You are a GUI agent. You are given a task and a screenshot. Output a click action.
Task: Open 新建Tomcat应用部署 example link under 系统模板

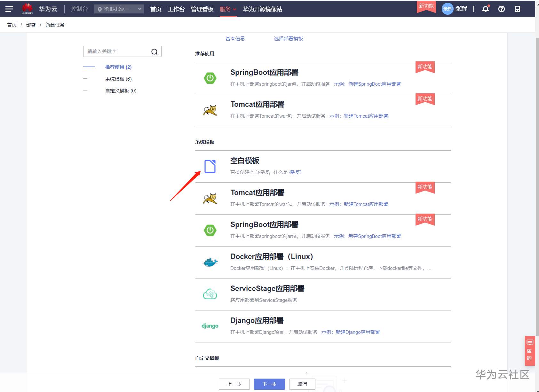[366, 204]
